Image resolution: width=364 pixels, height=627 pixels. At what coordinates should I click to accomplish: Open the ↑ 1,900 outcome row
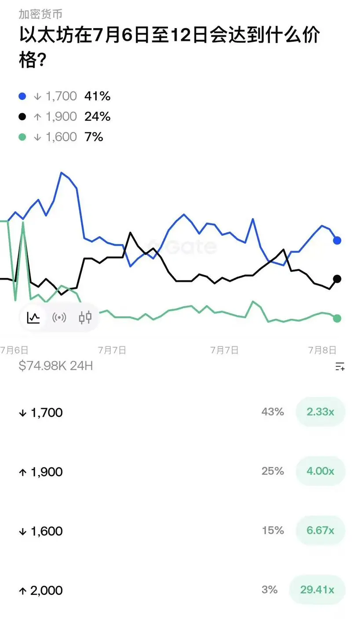[182, 472]
